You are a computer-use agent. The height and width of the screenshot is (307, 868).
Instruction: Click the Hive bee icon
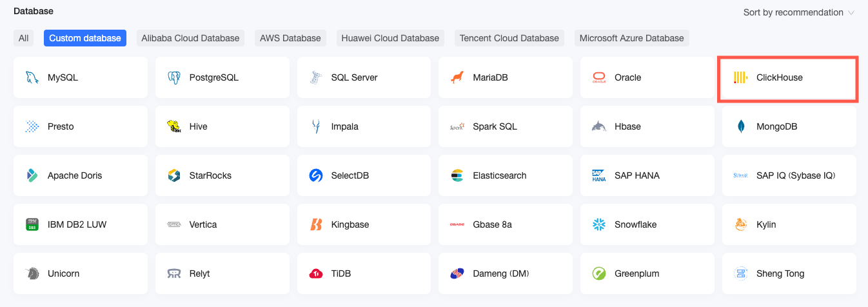click(173, 126)
